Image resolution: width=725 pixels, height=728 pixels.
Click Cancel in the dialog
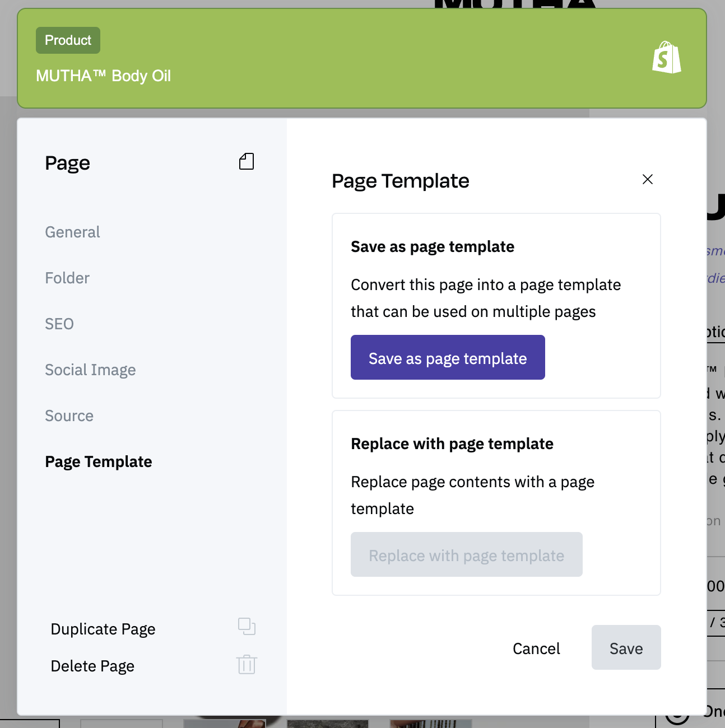[536, 648]
